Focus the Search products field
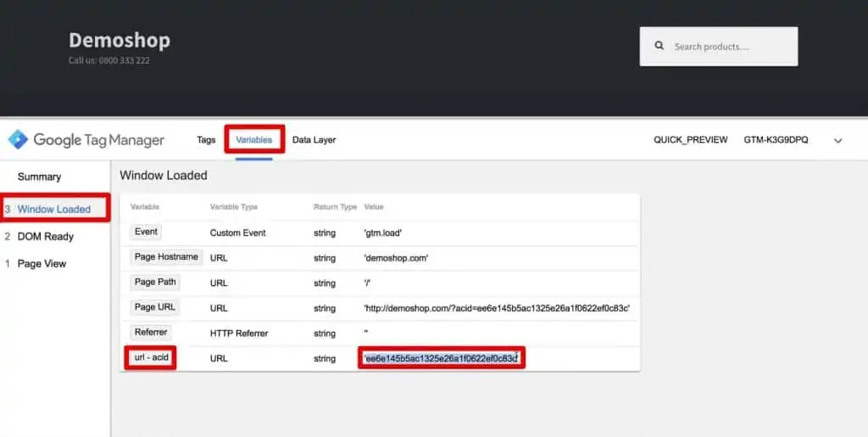868x437 pixels. tap(719, 47)
